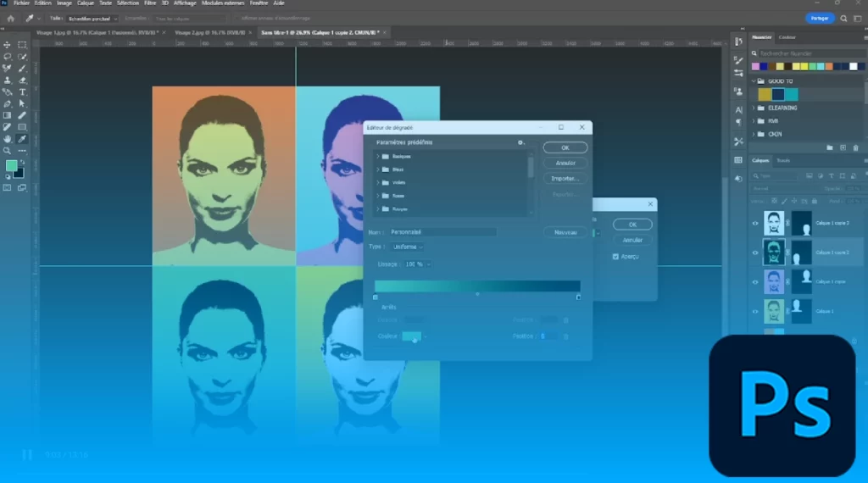
Task: Click the foreground color swatch in toolbar
Action: coord(11,166)
